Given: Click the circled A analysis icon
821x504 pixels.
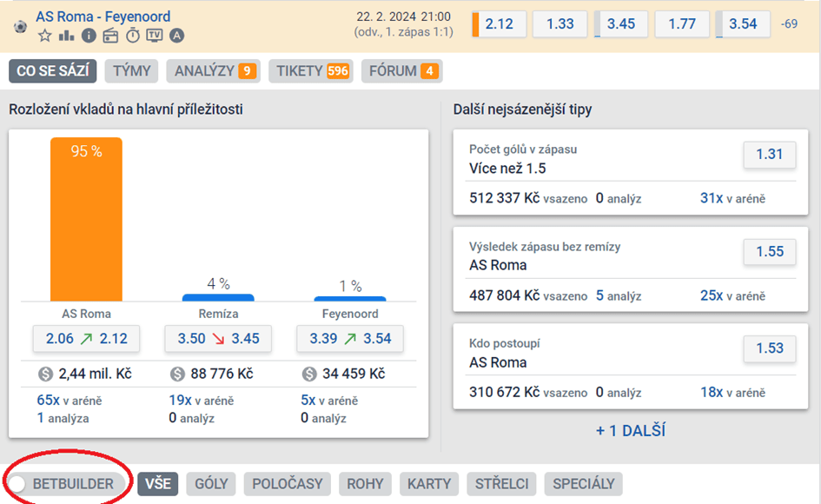Looking at the screenshot, I should (176, 36).
